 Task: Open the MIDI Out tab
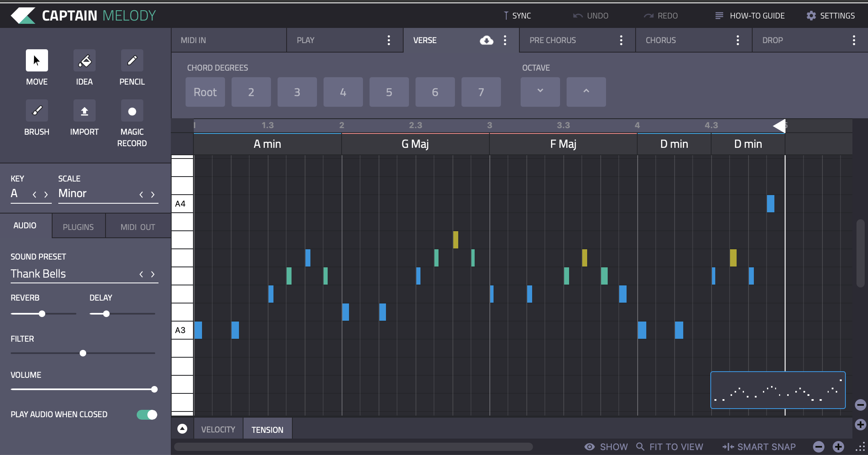pos(138,227)
